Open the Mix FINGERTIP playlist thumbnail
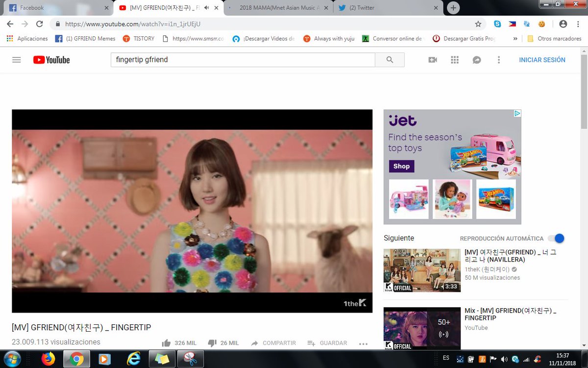 point(422,328)
